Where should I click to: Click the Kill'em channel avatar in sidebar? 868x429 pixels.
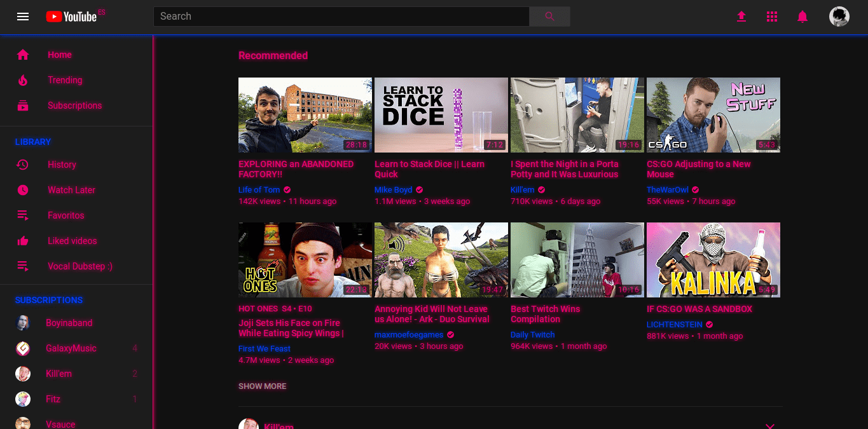pos(23,374)
